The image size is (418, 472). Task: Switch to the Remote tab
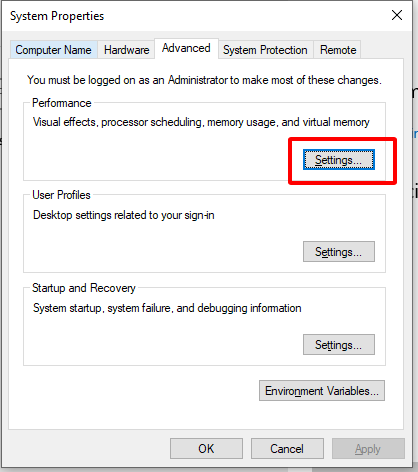pos(338,50)
